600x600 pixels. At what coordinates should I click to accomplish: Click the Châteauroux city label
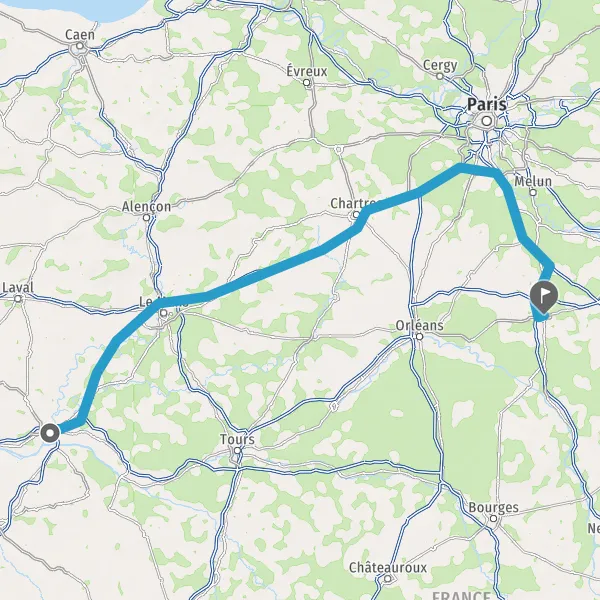click(388, 567)
